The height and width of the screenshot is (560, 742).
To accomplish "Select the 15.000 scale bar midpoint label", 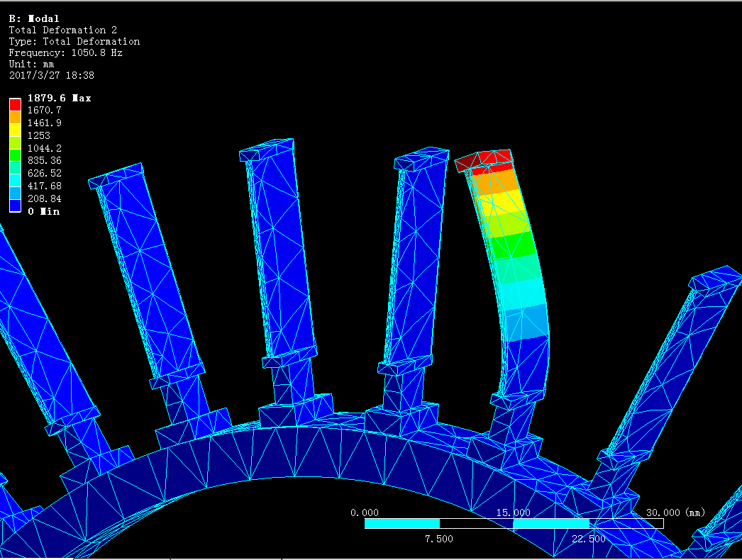I will [513, 513].
